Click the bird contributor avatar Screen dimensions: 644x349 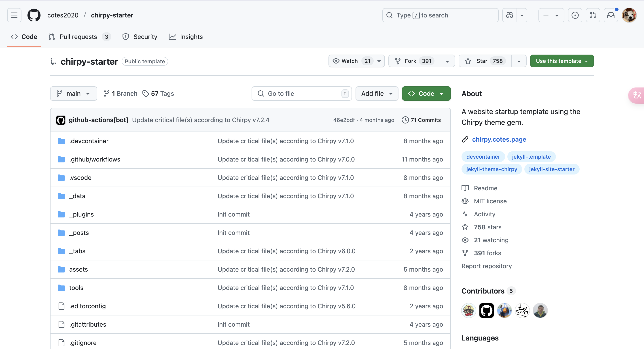(504, 311)
